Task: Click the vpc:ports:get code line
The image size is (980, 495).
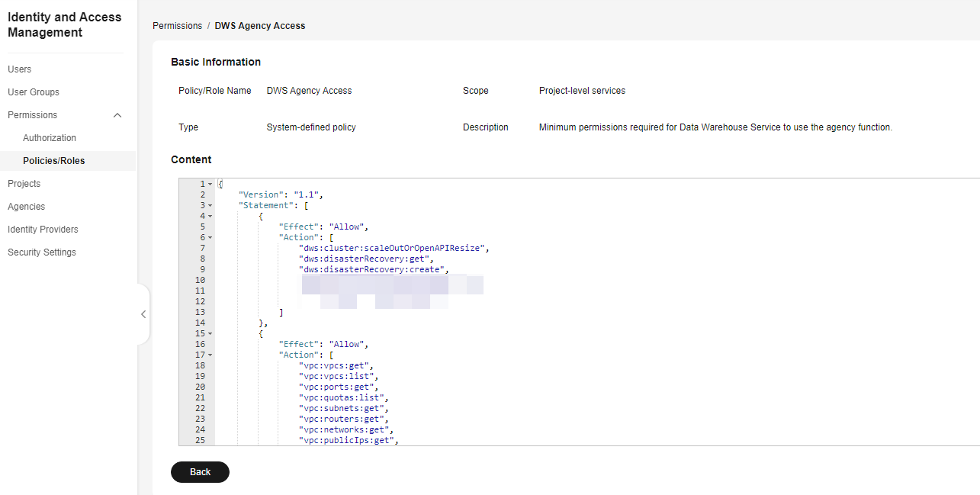Action: click(x=339, y=387)
